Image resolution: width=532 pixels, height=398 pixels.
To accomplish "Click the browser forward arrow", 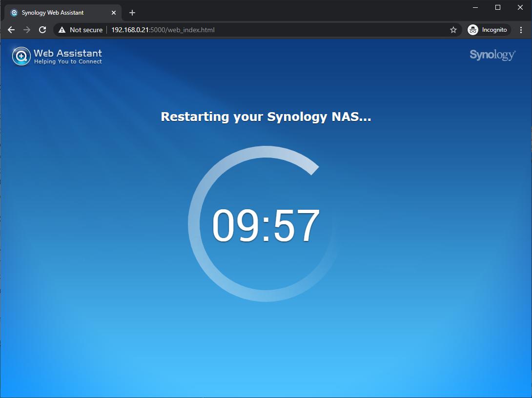I will pyautogui.click(x=27, y=30).
